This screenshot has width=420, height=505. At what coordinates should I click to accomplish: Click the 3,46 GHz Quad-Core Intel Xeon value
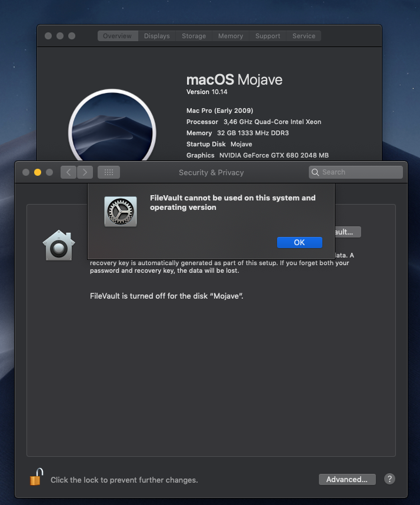[272, 122]
